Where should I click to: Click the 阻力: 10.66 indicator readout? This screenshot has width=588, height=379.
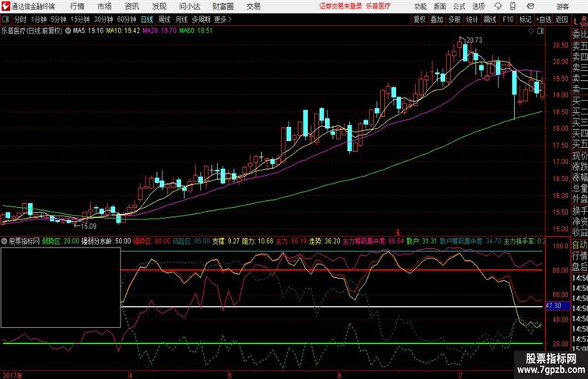coord(257,241)
